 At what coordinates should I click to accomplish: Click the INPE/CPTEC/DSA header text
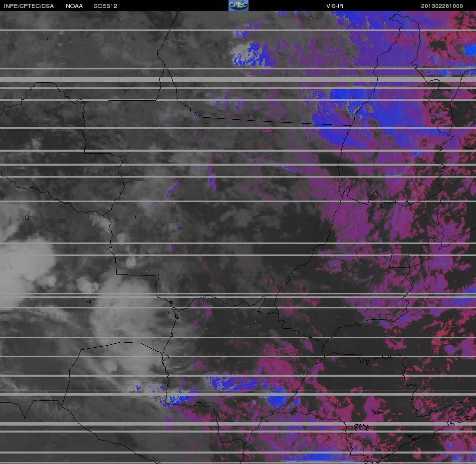29,6
